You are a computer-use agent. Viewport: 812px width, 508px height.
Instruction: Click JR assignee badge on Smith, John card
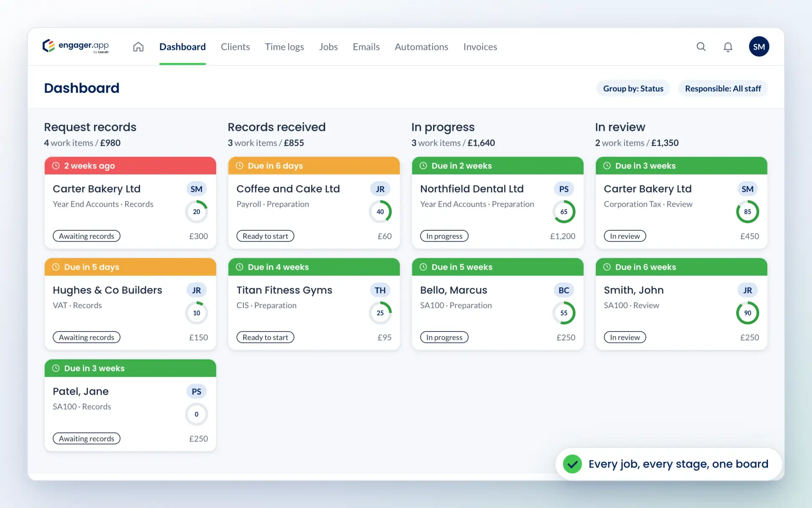pyautogui.click(x=747, y=290)
